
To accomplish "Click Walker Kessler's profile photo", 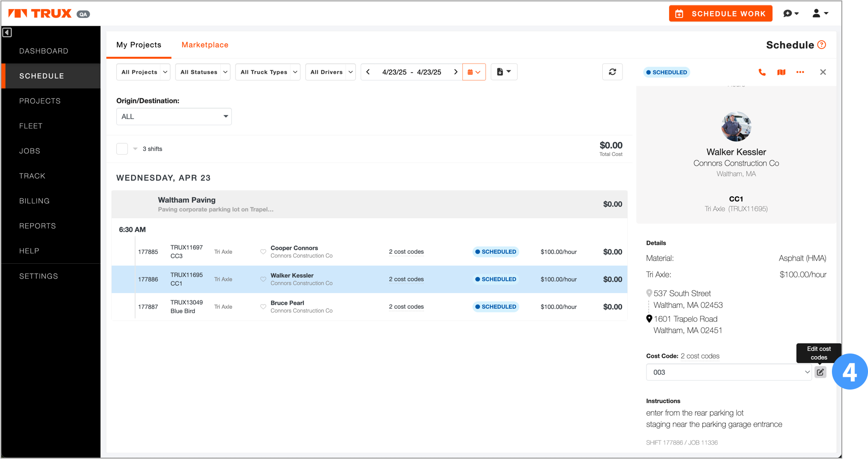I will point(736,127).
